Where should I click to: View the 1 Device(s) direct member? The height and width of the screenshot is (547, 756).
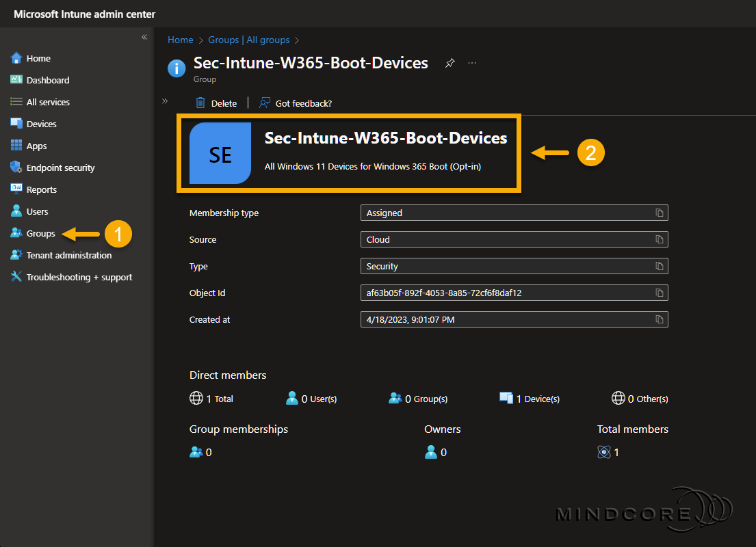(535, 399)
